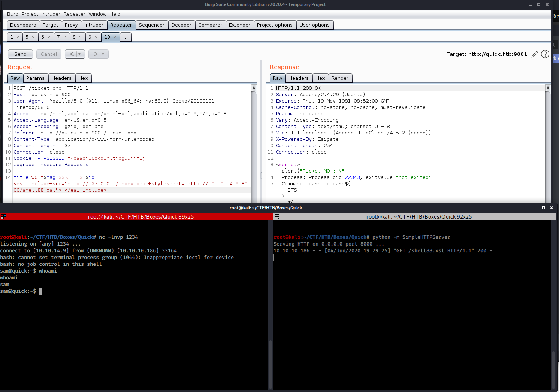Image resolution: width=559 pixels, height=392 pixels.
Task: Show response Raw view
Action: click(x=278, y=78)
